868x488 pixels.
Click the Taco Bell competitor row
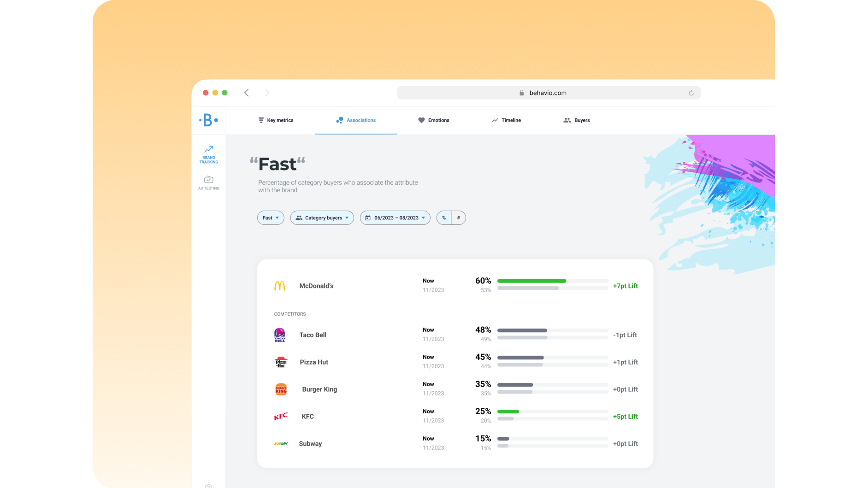313,335
